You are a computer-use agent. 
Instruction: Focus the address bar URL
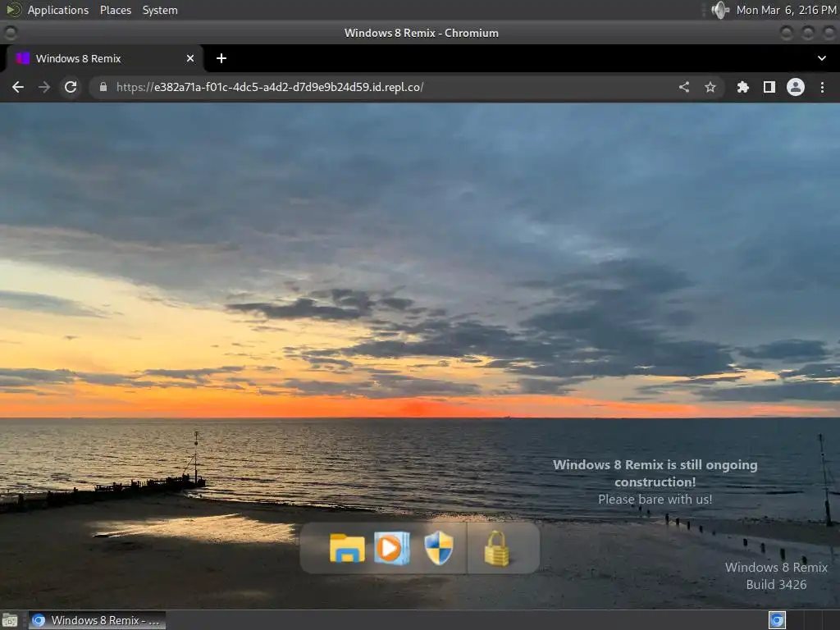point(270,87)
